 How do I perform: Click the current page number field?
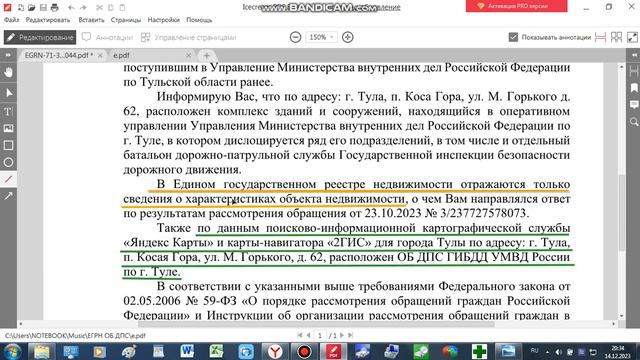(x=320, y=335)
